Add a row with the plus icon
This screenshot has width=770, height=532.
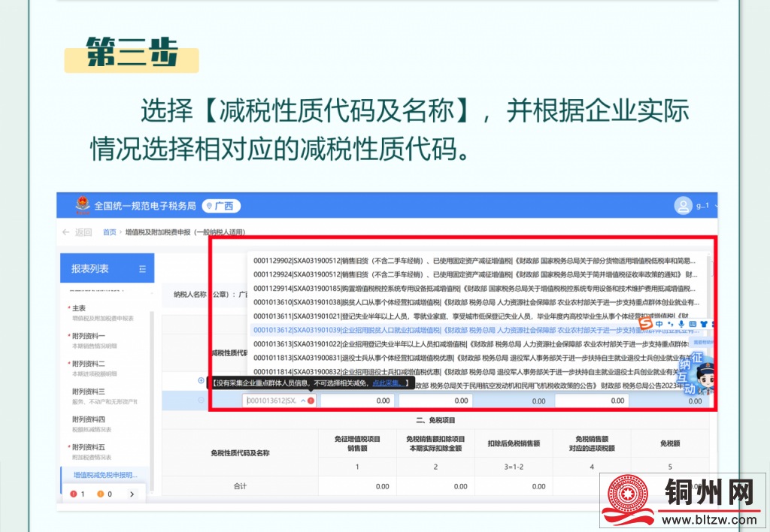pos(201,380)
